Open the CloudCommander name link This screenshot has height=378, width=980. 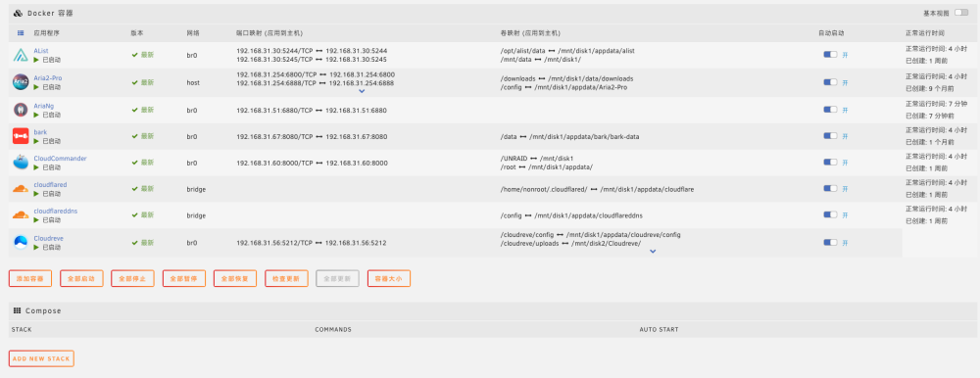(60, 159)
